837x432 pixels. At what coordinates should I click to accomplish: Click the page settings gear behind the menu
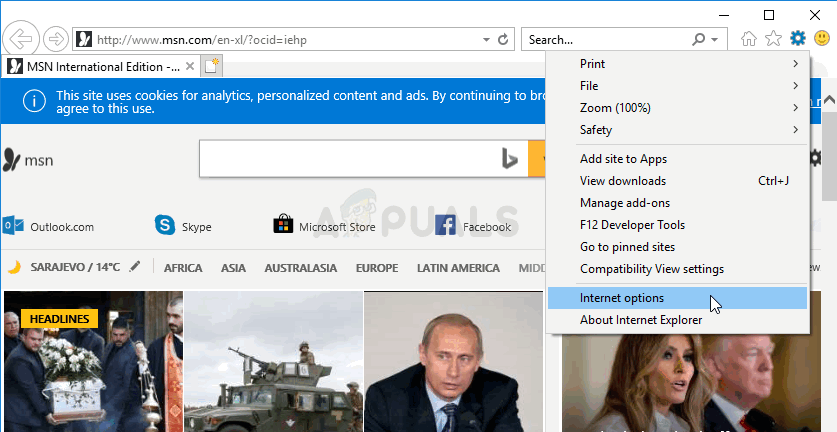point(815,158)
